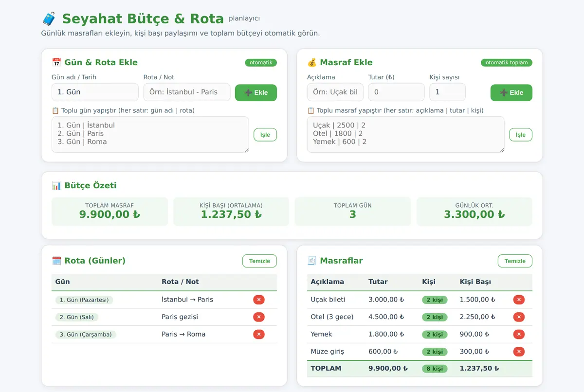Click the clipboard icon for bulk expense paste
The width and height of the screenshot is (584, 392).
click(310, 110)
